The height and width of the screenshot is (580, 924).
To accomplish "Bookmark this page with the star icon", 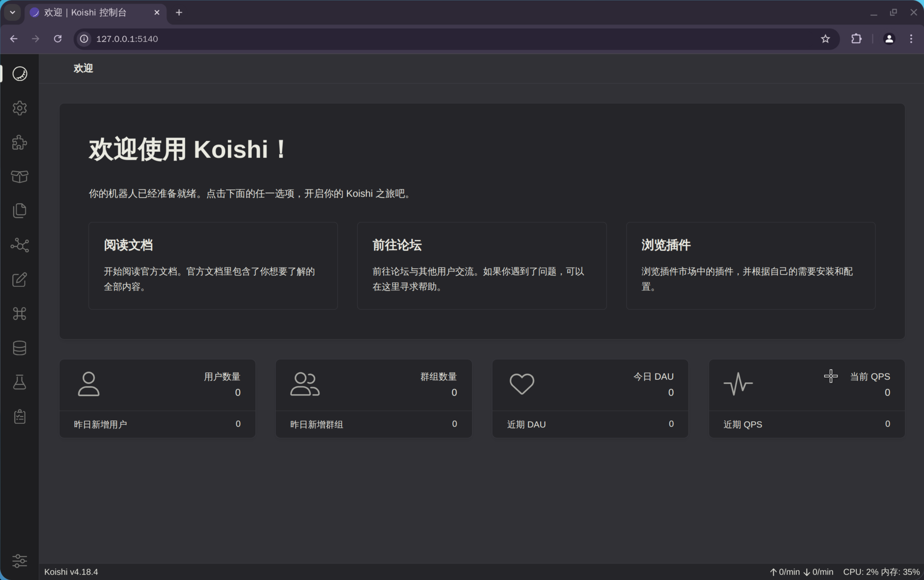I will (x=825, y=39).
